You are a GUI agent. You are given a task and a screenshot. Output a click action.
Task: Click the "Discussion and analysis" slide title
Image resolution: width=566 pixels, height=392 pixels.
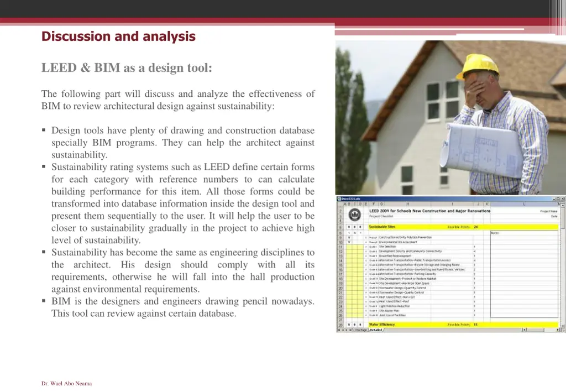[118, 36]
